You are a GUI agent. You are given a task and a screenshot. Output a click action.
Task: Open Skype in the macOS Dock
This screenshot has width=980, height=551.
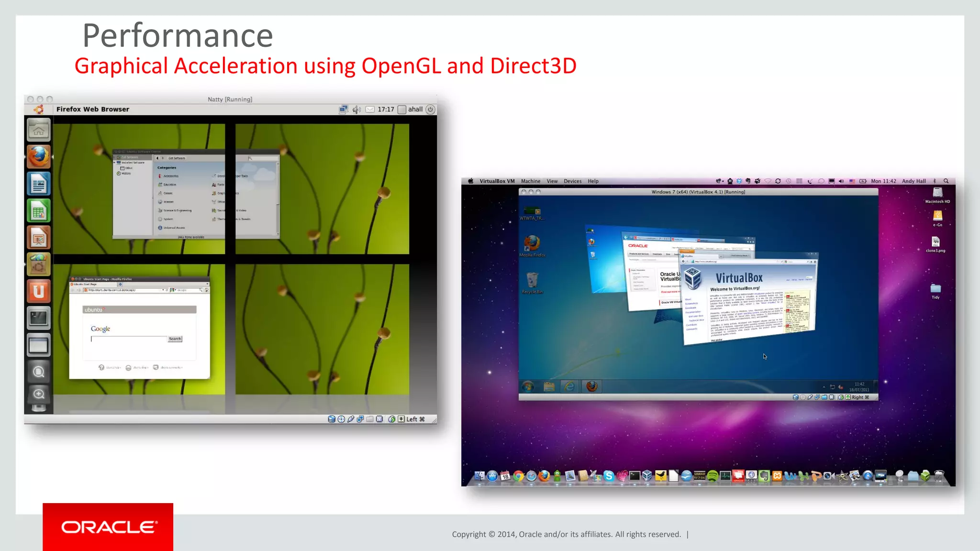point(609,476)
